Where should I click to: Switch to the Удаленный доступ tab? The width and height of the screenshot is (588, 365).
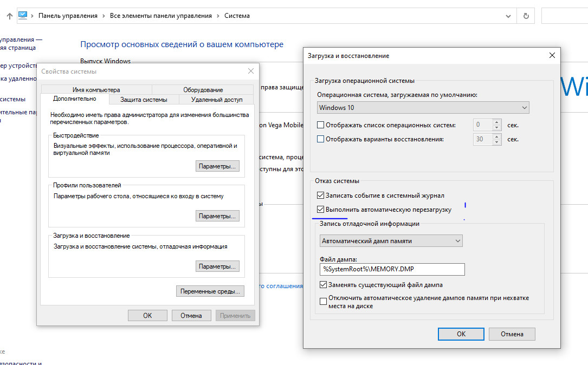(217, 100)
